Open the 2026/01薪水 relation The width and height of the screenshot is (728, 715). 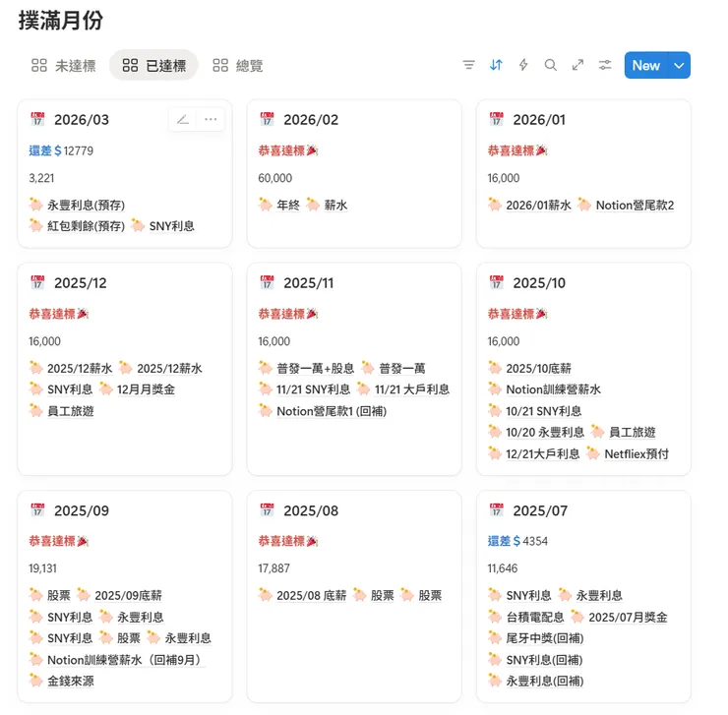tap(538, 205)
